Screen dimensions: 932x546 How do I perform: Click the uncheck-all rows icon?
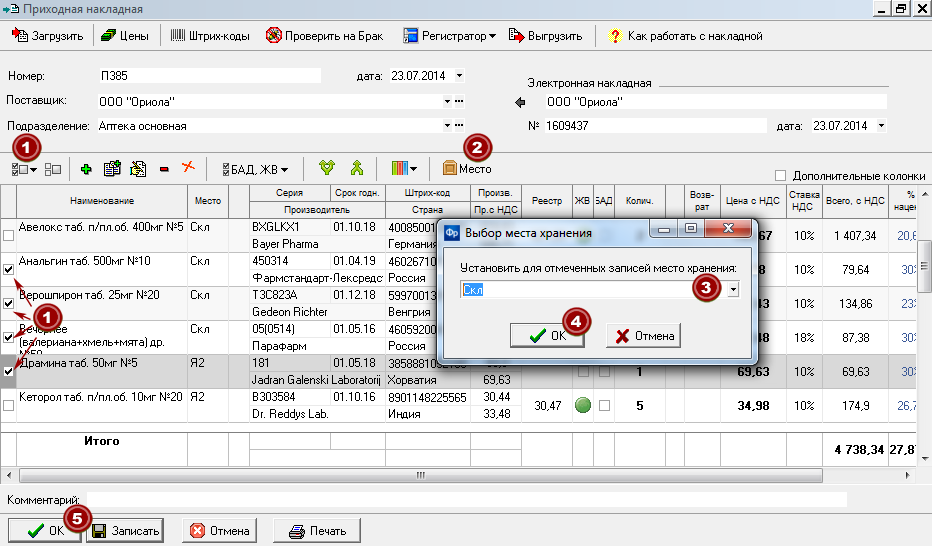(x=53, y=169)
